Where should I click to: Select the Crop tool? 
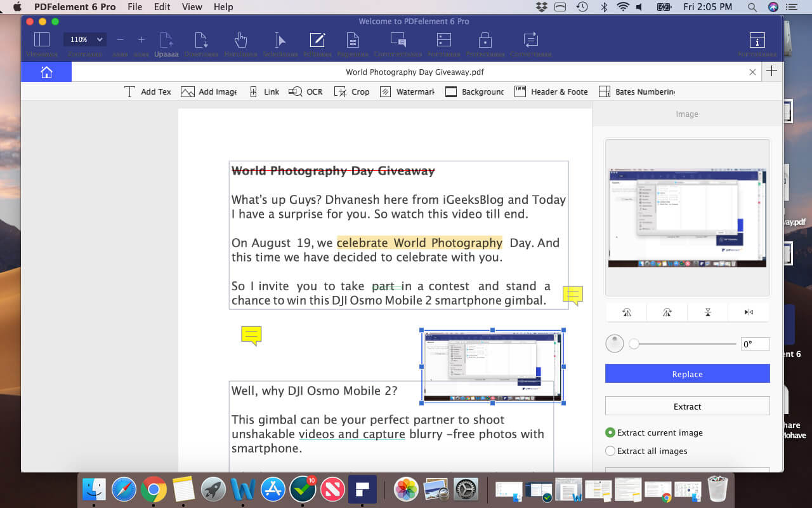tap(351, 91)
